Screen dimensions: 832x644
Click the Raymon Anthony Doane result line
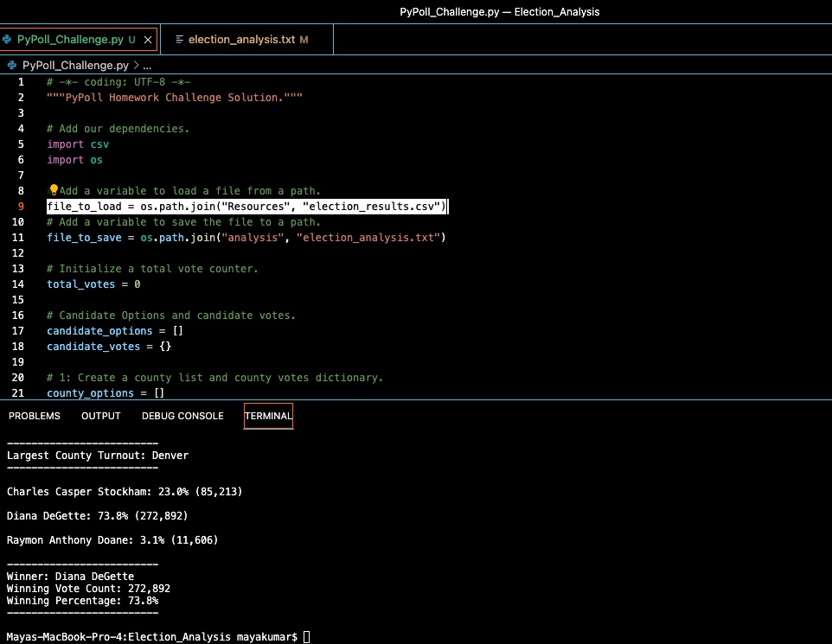coord(112,540)
